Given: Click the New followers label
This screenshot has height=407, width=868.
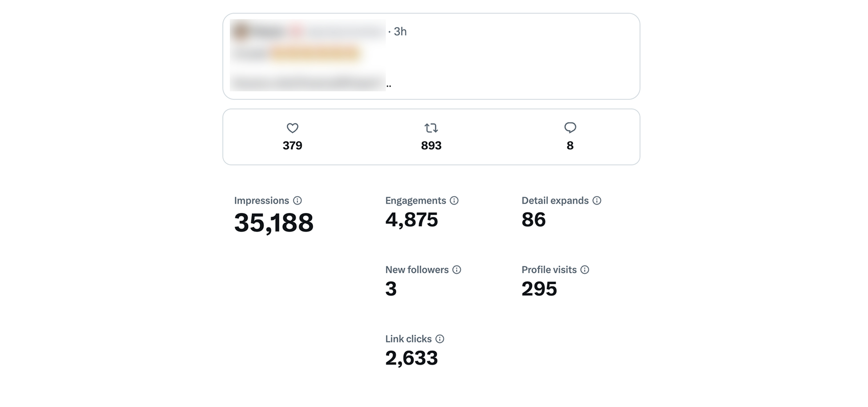Looking at the screenshot, I should click(417, 270).
